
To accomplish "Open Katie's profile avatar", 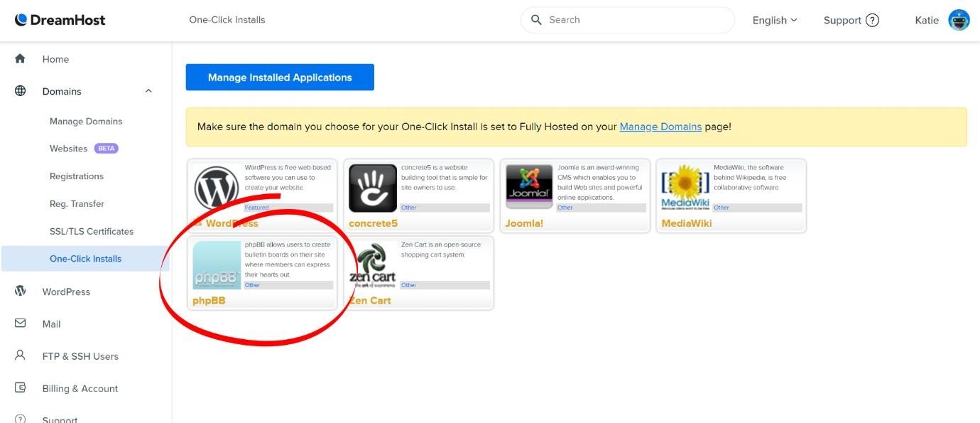I will 959,20.
